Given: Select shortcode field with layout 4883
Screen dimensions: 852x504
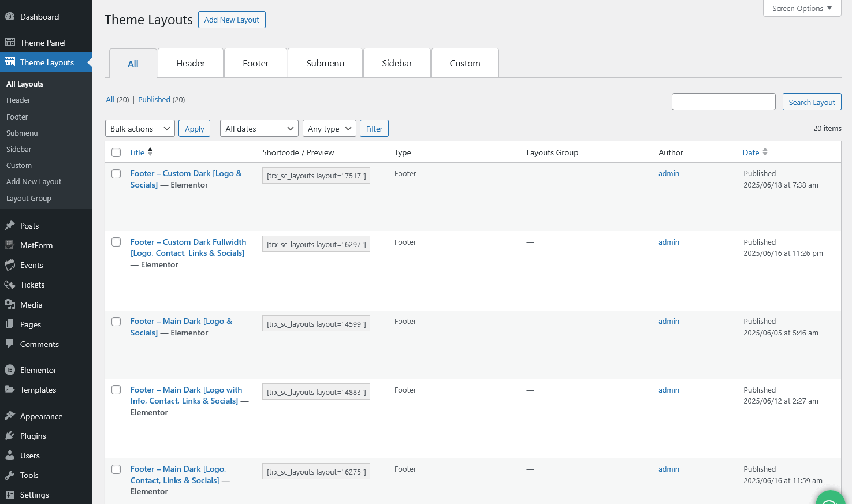Looking at the screenshot, I should 316,392.
